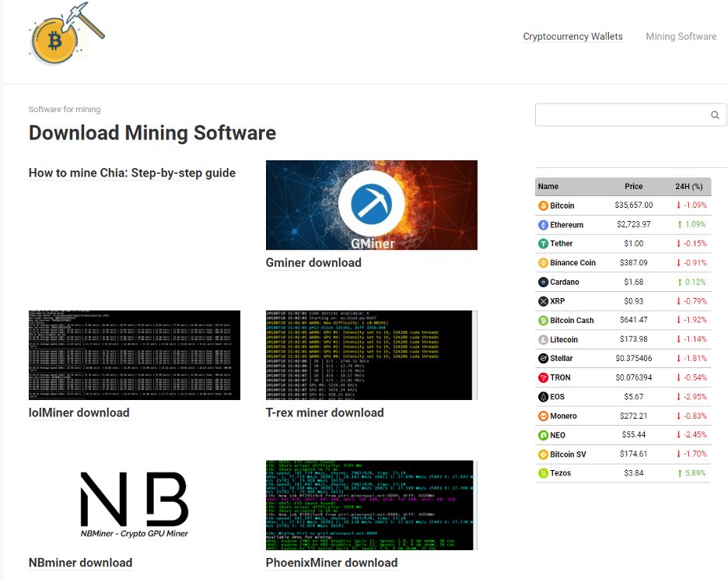
Task: Click the Cardano coin icon
Action: tap(543, 282)
